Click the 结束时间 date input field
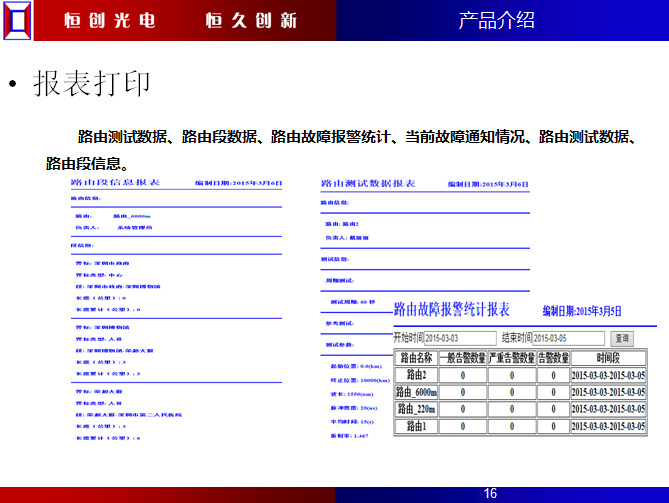This screenshot has width=669, height=503. [568, 338]
